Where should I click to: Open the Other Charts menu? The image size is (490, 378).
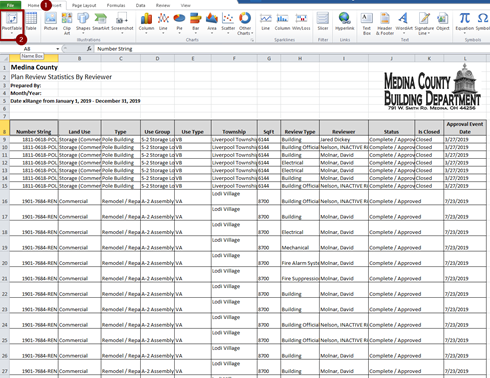click(245, 23)
